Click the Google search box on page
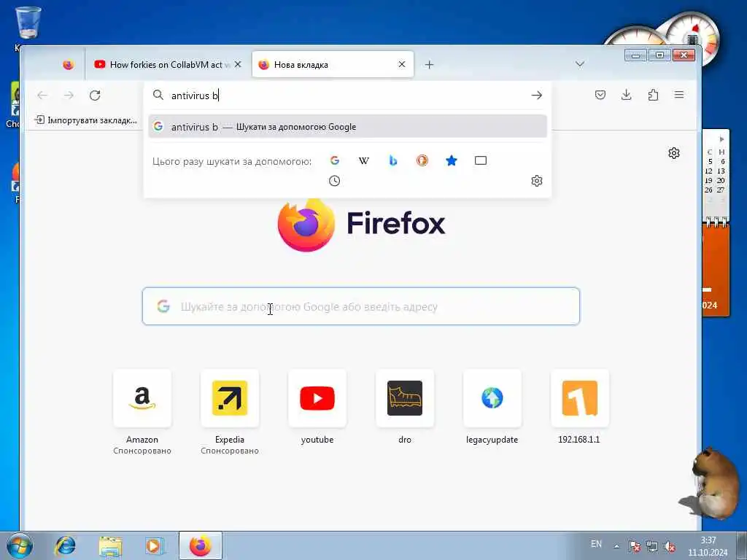This screenshot has height=560, width=747. (361, 306)
